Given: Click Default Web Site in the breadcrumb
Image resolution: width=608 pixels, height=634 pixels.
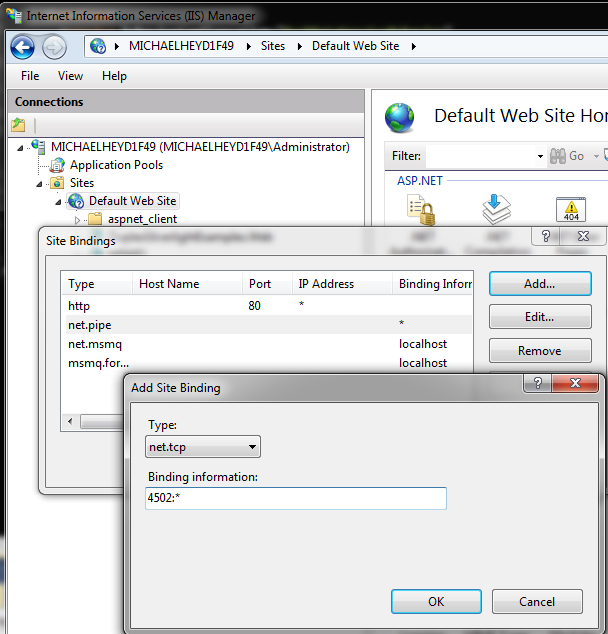Looking at the screenshot, I should click(x=355, y=46).
